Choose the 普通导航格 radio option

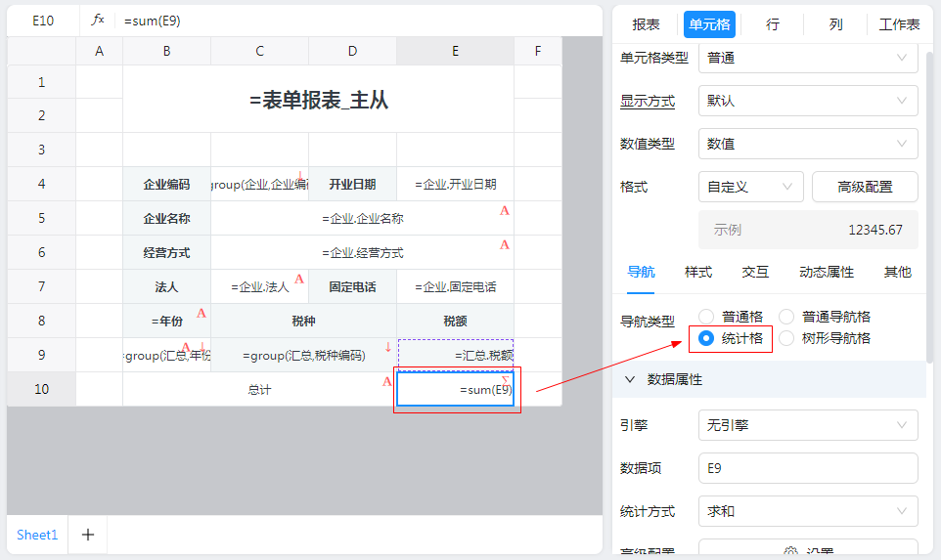click(x=786, y=317)
